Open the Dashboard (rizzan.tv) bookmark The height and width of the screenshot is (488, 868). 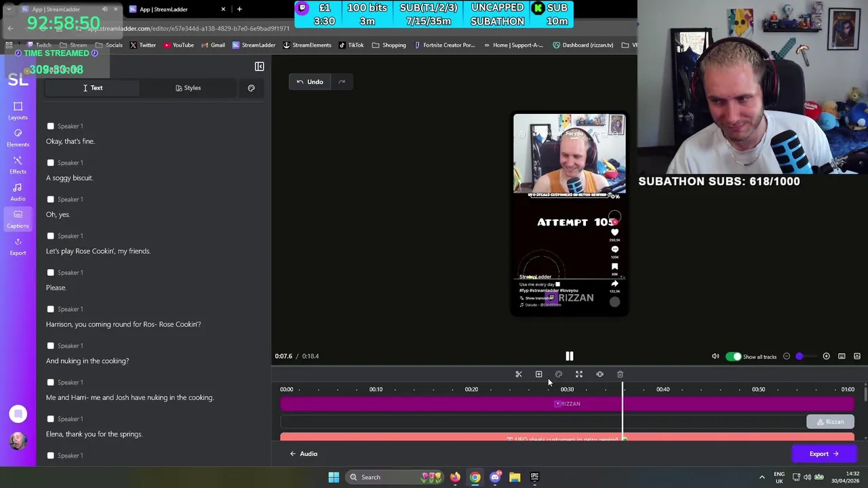[x=583, y=45]
